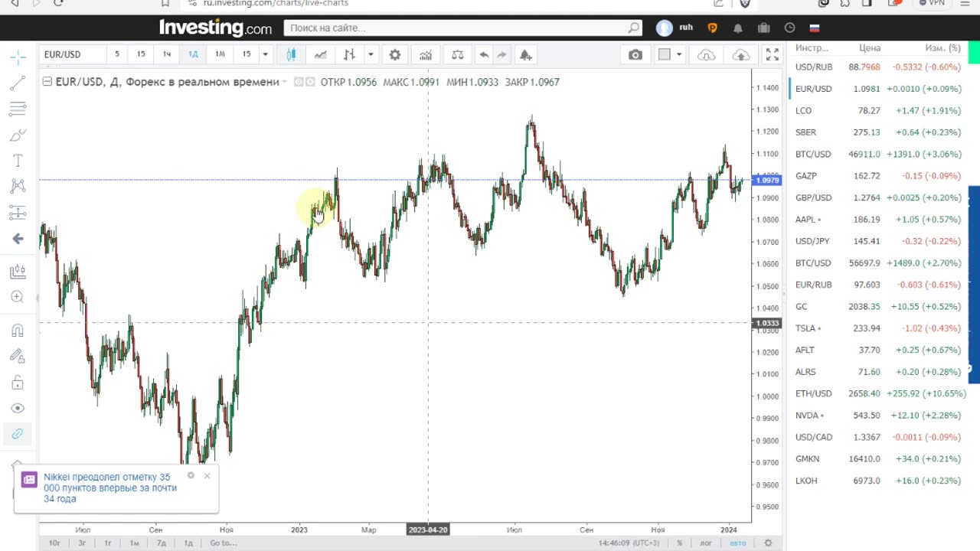
Task: Select the 1М monthly interval
Action: pyautogui.click(x=220, y=54)
